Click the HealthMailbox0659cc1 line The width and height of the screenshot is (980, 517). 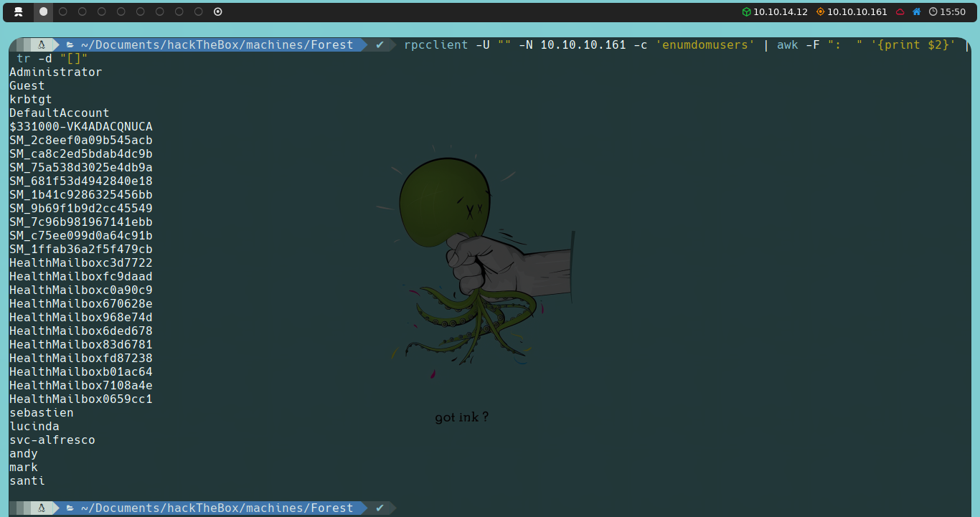tap(81, 399)
